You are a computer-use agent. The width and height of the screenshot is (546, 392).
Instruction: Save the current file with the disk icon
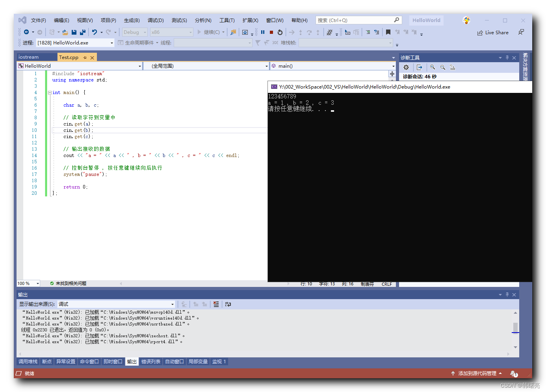74,32
